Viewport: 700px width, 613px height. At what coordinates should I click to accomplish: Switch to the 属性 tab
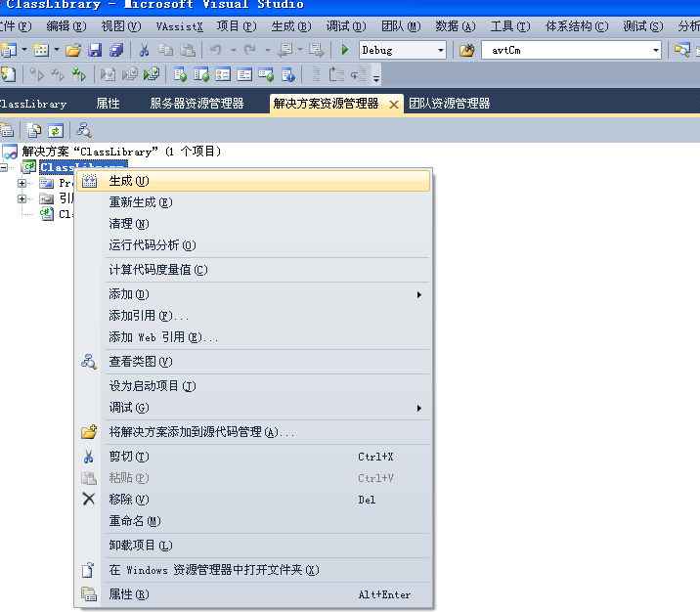point(109,104)
